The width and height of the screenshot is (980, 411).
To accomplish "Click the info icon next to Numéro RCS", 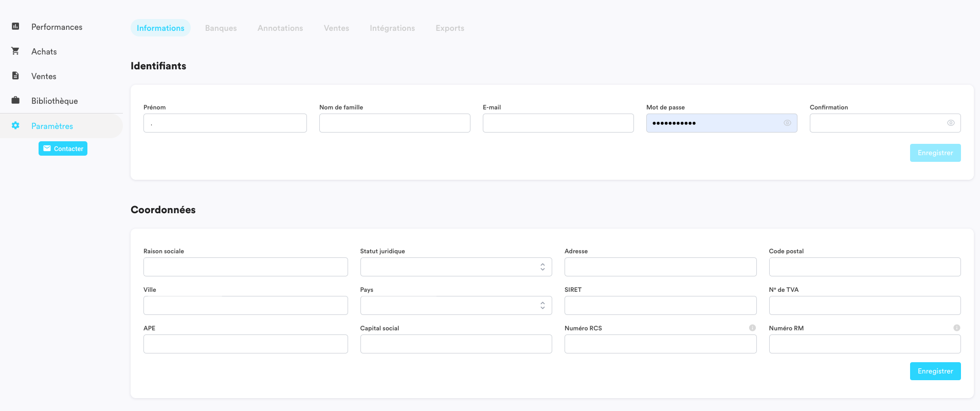I will coord(752,328).
